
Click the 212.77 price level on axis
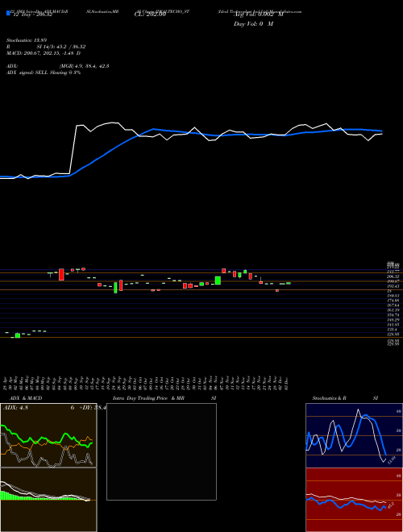tap(393, 272)
